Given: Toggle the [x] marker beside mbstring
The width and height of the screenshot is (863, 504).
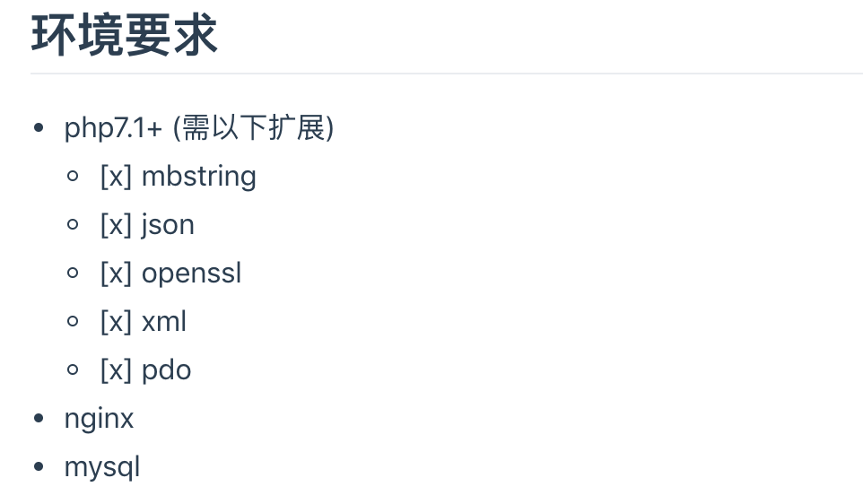Looking at the screenshot, I should pos(116,177).
